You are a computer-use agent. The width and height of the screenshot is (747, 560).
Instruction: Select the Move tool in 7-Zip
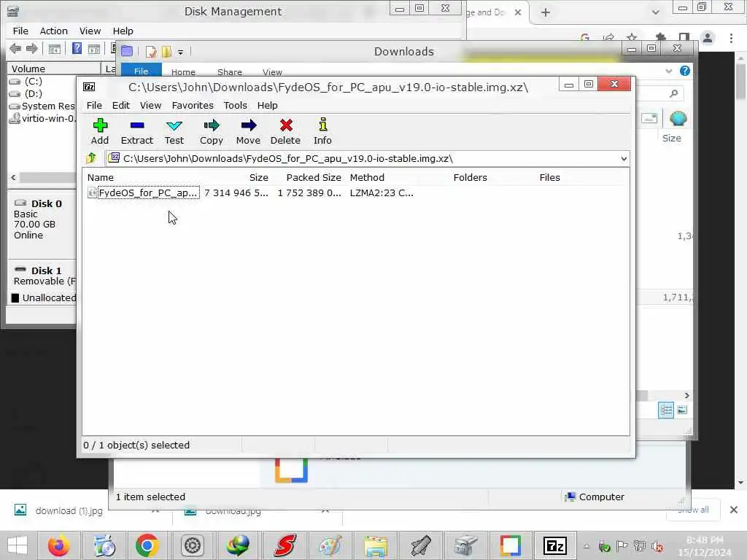pos(248,131)
